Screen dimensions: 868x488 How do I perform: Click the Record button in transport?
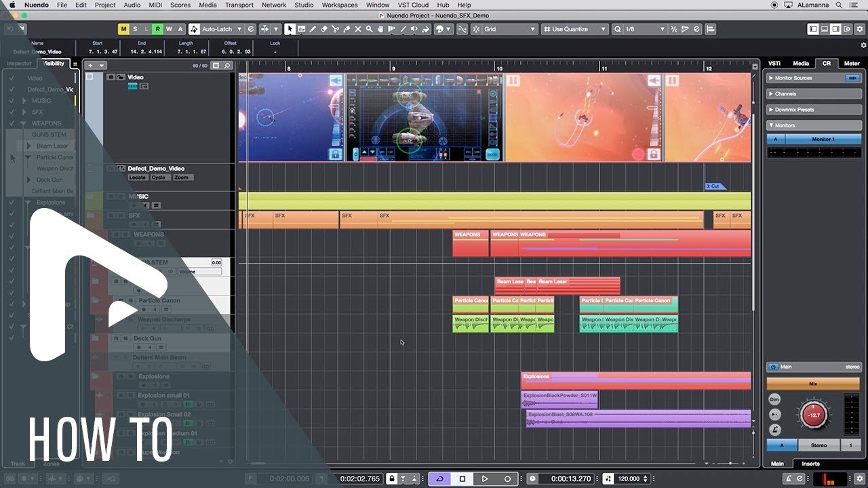[507, 479]
